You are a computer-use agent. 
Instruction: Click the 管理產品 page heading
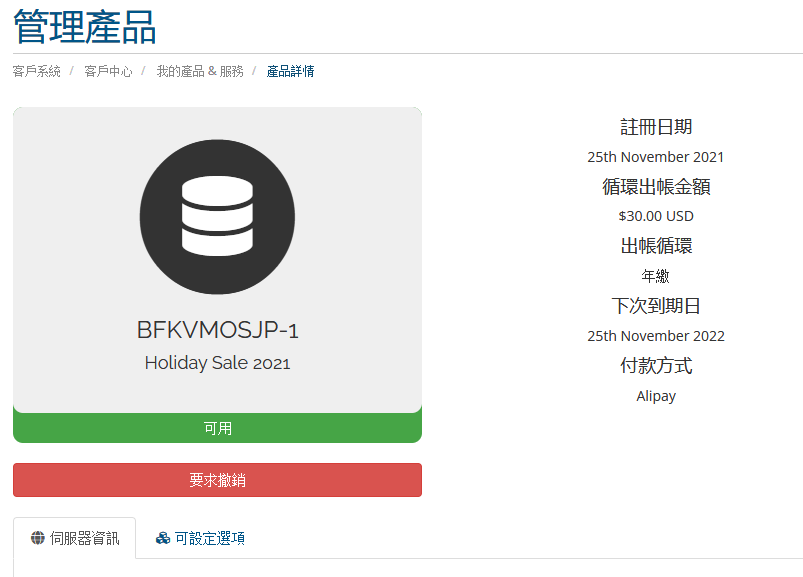(84, 27)
